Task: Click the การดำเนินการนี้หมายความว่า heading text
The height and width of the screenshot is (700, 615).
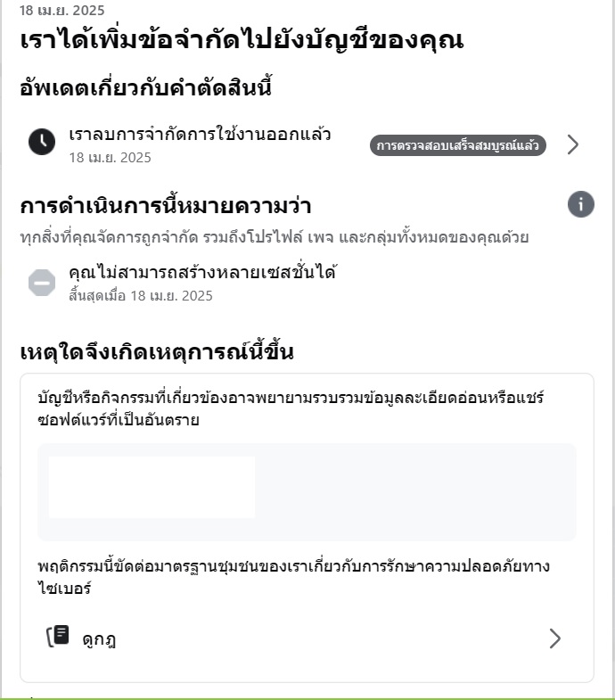Action: coord(166,206)
